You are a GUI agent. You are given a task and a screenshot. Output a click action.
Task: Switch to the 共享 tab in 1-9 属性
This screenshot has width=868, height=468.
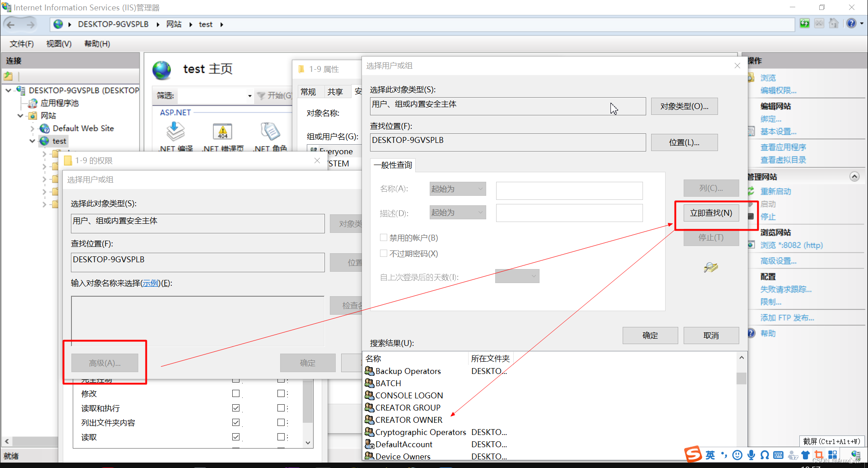click(x=336, y=91)
